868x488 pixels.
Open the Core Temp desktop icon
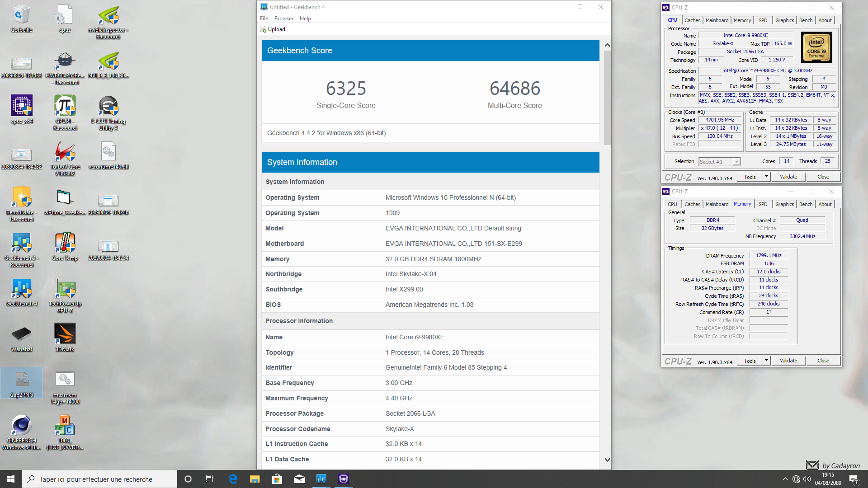[x=65, y=247]
